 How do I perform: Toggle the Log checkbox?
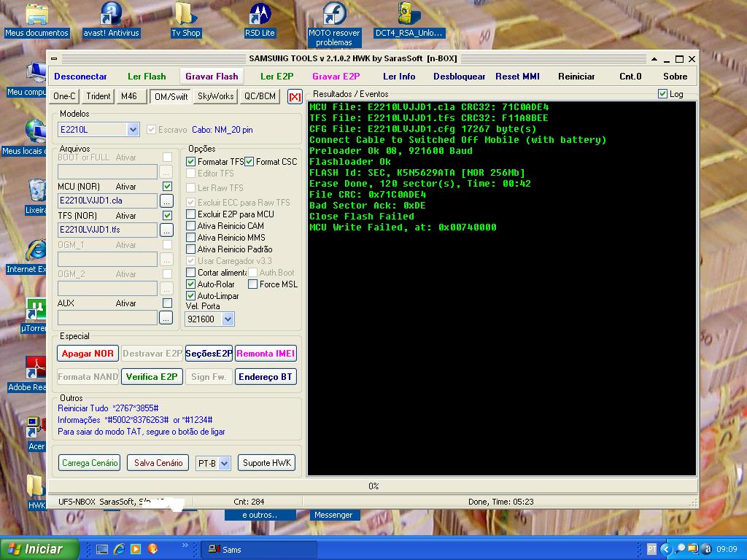pyautogui.click(x=662, y=94)
